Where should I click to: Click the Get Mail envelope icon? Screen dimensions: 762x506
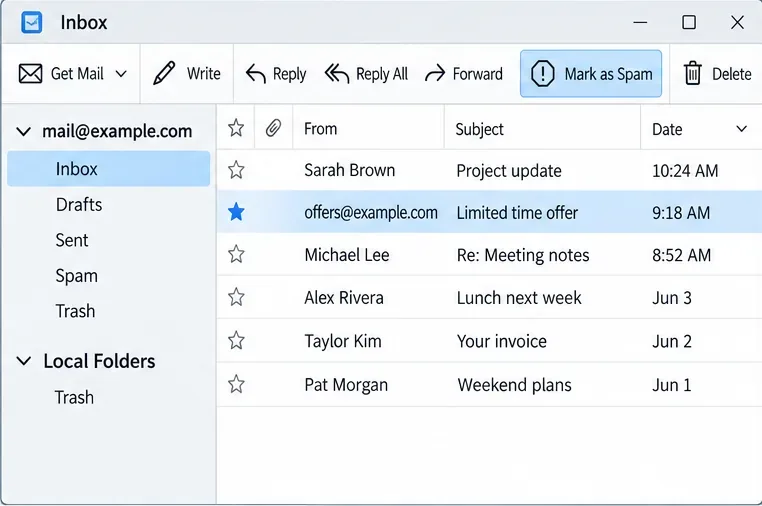point(30,74)
